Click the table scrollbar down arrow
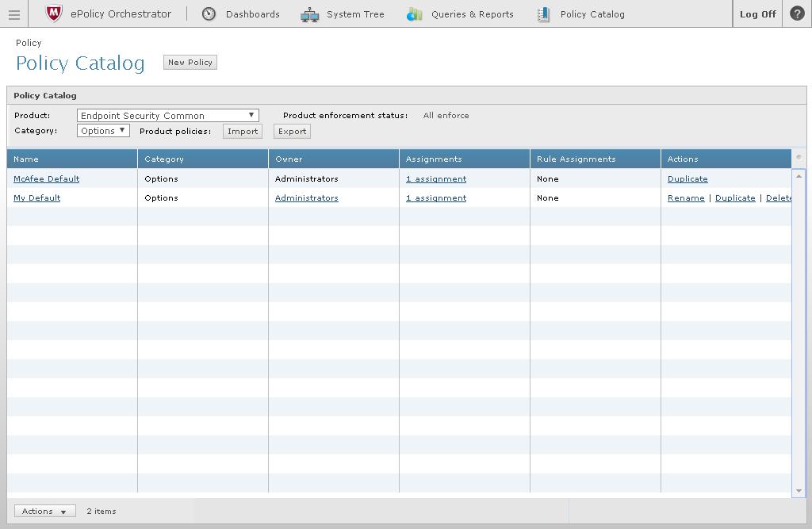This screenshot has width=812, height=529. point(799,491)
